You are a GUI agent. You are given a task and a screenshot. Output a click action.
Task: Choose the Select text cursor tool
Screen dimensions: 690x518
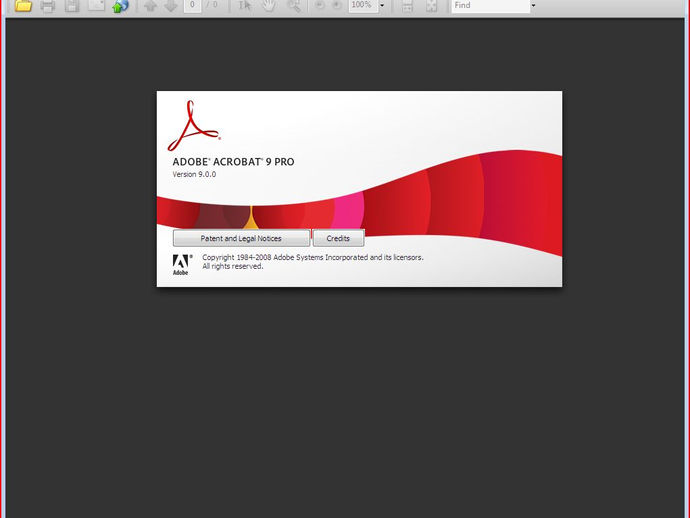tap(245, 5)
